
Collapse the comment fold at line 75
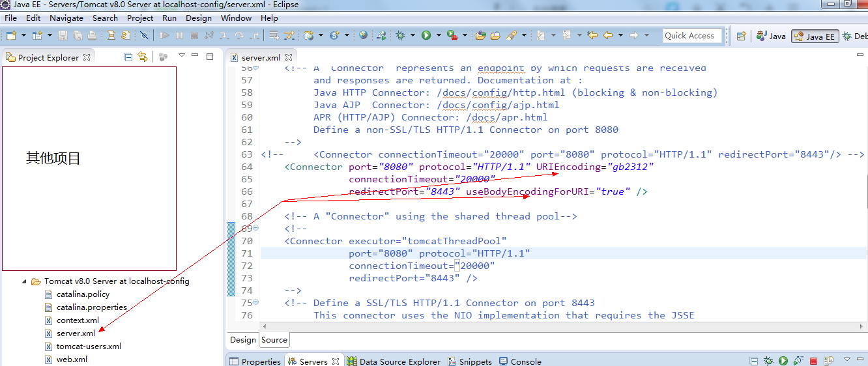pyautogui.click(x=256, y=303)
